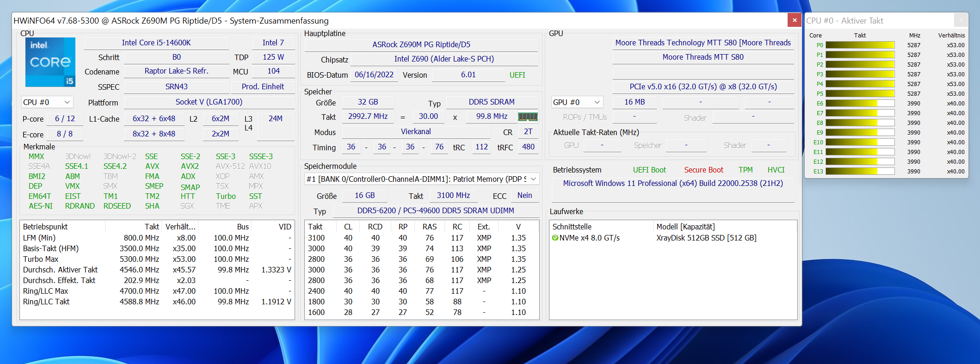Click the AES-NI feature flag
Screen dimensions: 980x364
pyautogui.click(x=41, y=206)
